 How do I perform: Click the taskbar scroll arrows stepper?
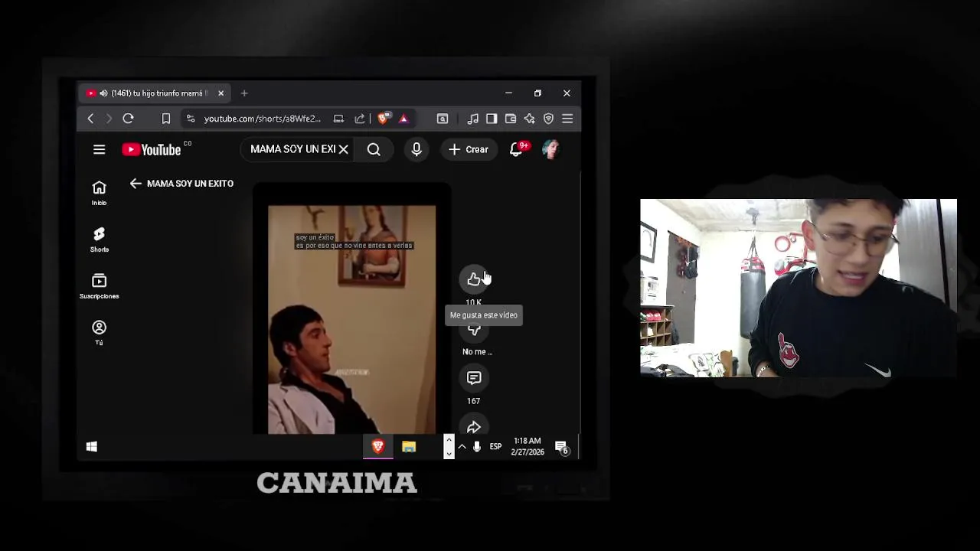[449, 447]
